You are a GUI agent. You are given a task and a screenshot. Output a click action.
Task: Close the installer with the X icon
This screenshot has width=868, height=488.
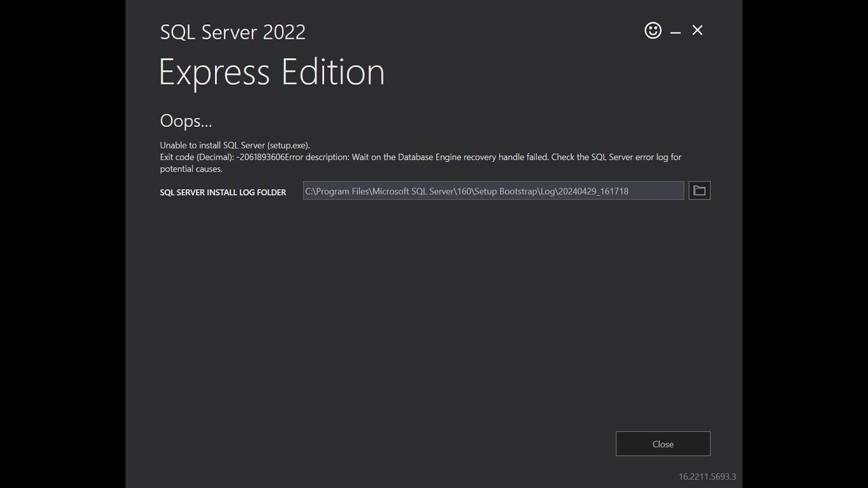coord(697,30)
